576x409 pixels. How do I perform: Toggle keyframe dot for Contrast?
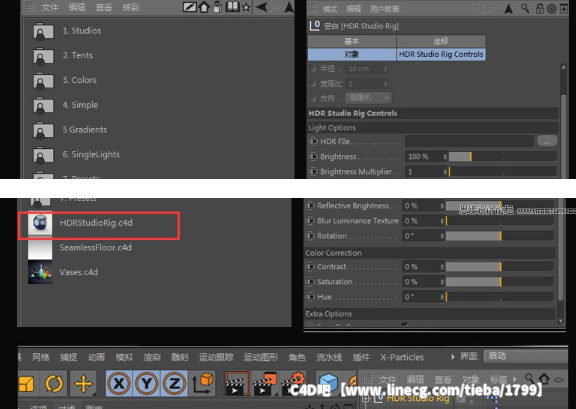[310, 266]
